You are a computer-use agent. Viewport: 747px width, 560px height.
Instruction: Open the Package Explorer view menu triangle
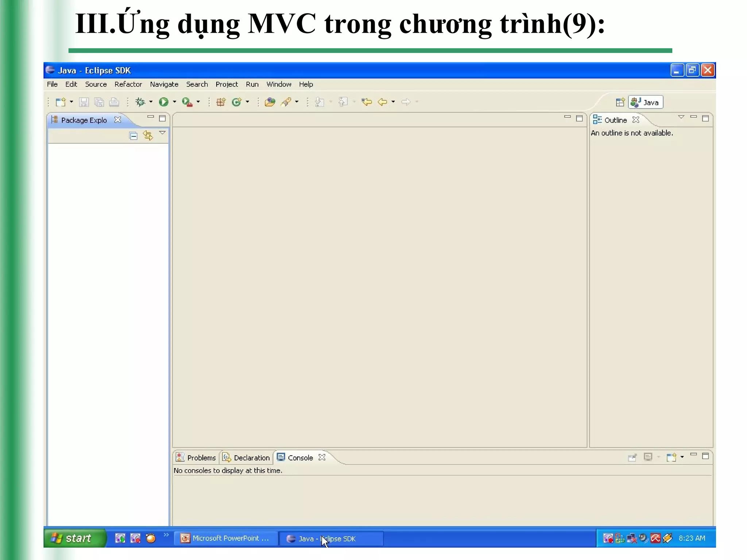(162, 133)
